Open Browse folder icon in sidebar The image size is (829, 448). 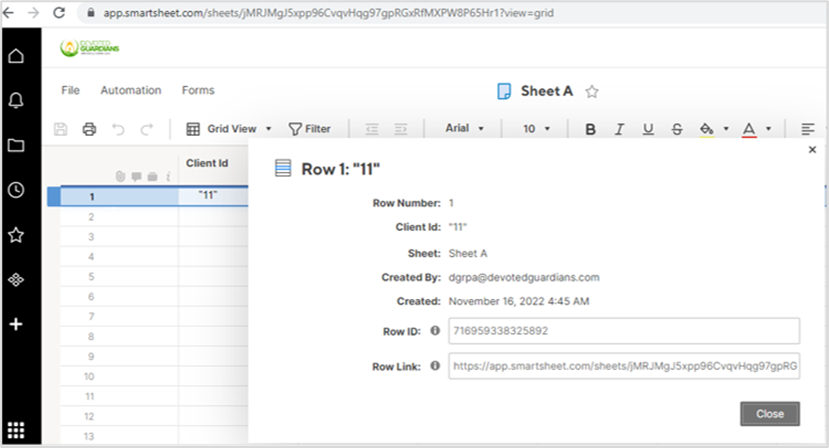(x=16, y=145)
